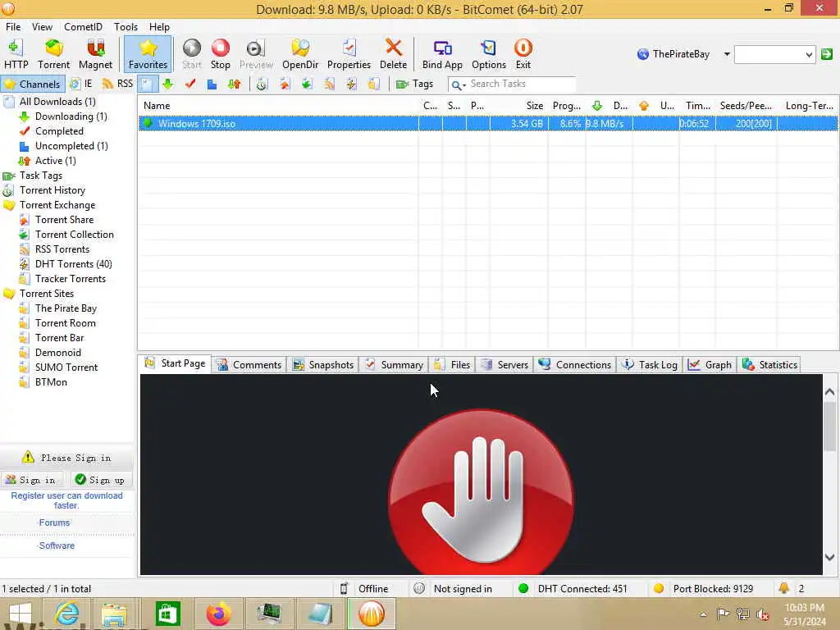This screenshot has height=630, width=840.
Task: Click the Stop task button
Action: [220, 54]
